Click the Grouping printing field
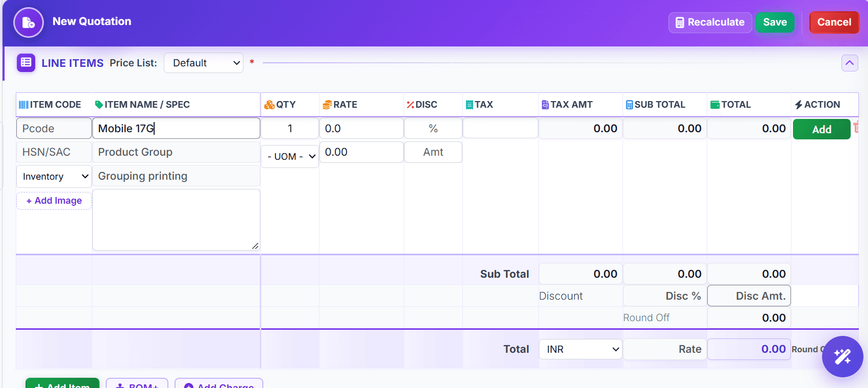This screenshot has height=388, width=868. tap(176, 176)
